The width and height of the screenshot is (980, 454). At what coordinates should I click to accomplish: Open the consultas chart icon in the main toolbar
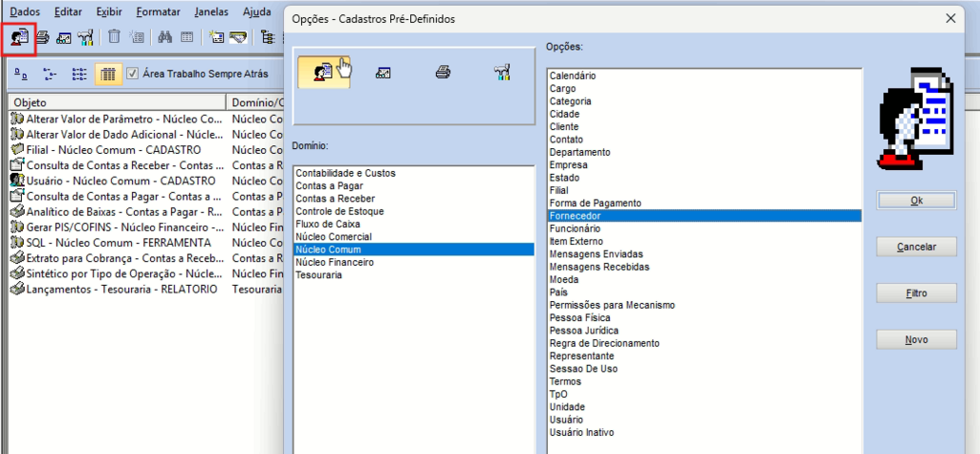tap(63, 37)
